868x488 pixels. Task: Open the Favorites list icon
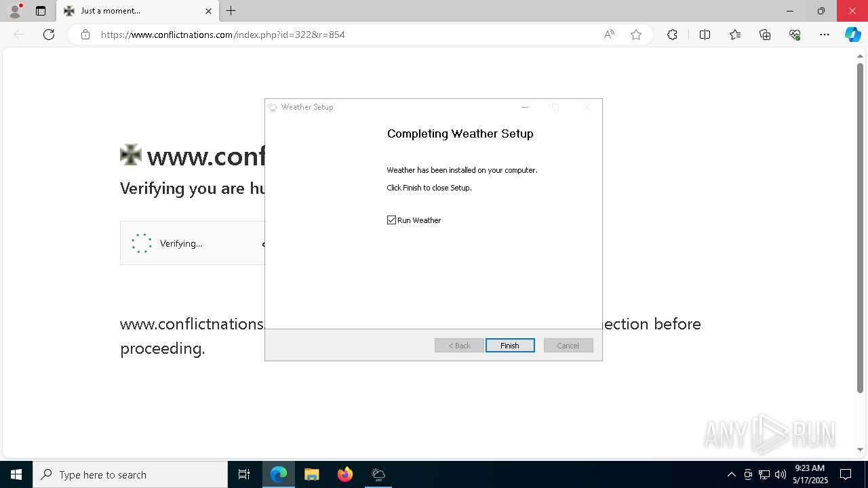735,35
